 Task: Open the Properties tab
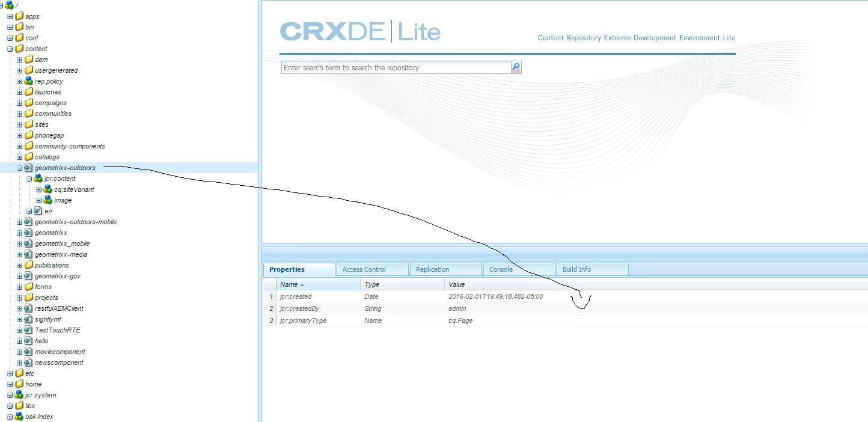(x=299, y=269)
